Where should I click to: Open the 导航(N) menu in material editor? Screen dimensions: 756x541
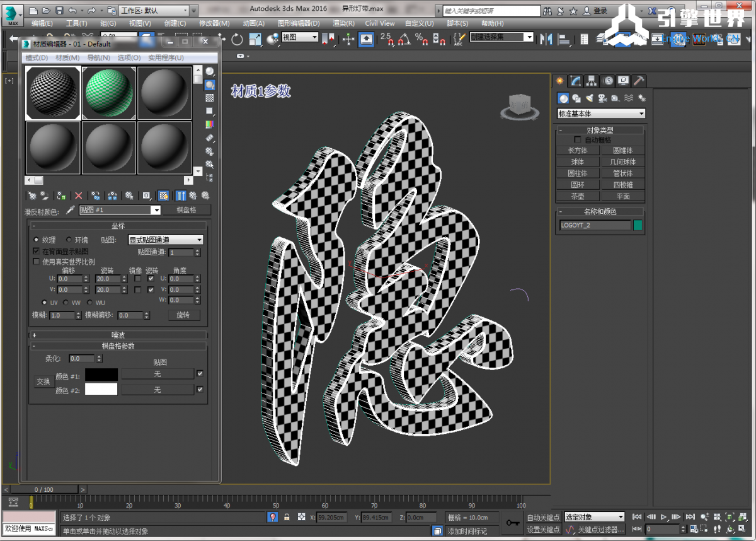[x=98, y=57]
